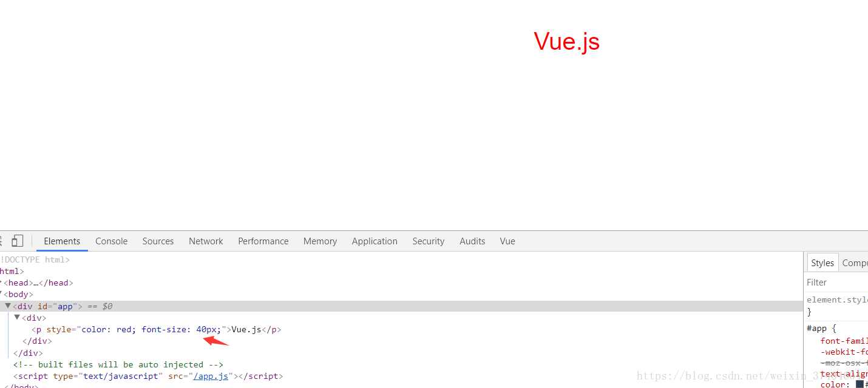The height and width of the screenshot is (388, 868).
Task: Collapse the inner div node
Action: pyautogui.click(x=17, y=317)
